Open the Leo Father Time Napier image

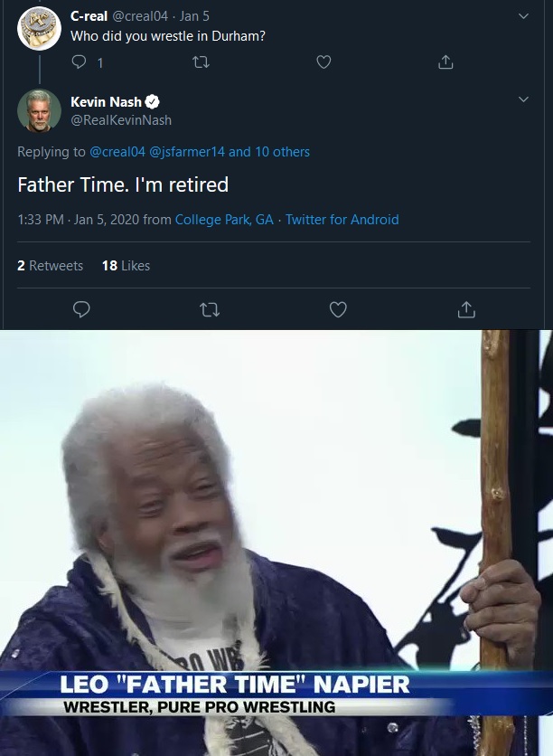click(x=276, y=543)
